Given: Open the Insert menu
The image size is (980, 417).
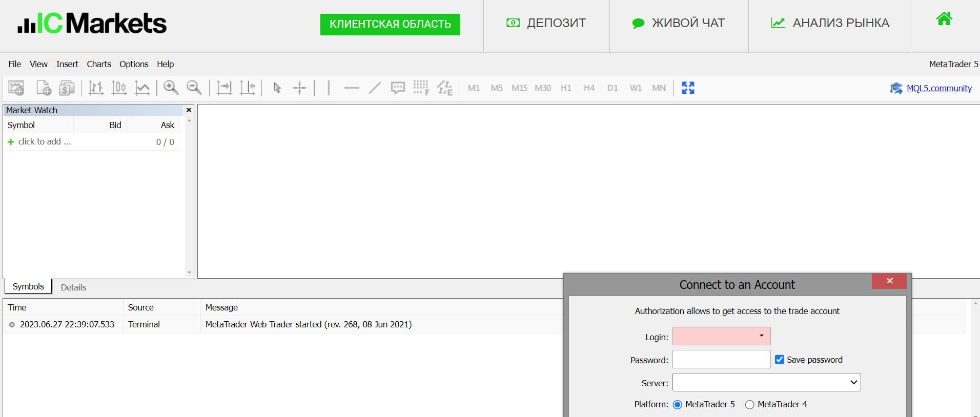Looking at the screenshot, I should tap(67, 64).
